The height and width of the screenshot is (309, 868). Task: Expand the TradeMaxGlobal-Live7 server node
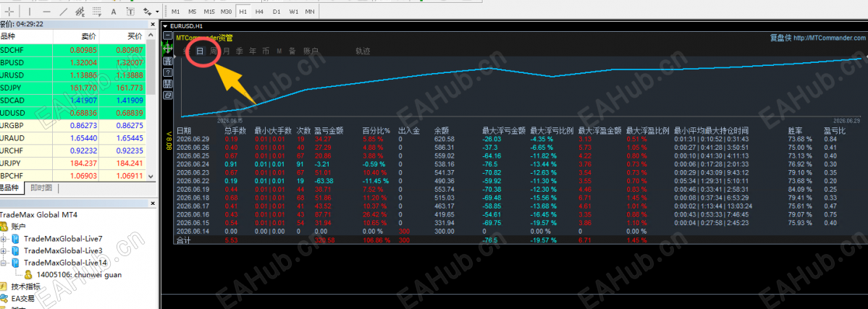5,239
